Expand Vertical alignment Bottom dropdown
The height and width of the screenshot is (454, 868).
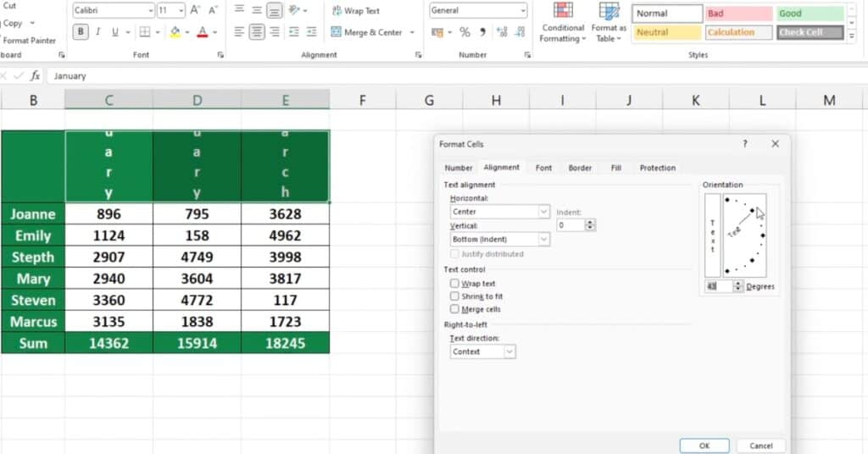pyautogui.click(x=543, y=240)
